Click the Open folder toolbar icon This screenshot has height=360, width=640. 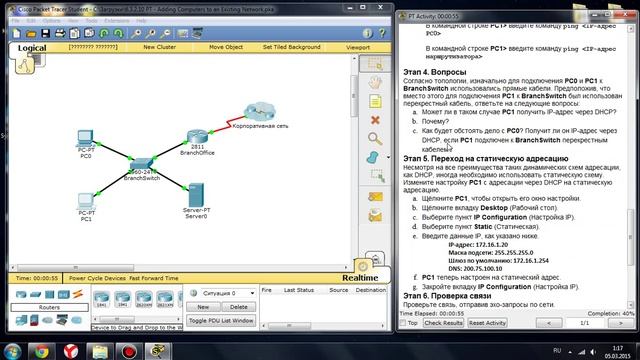click(31, 33)
